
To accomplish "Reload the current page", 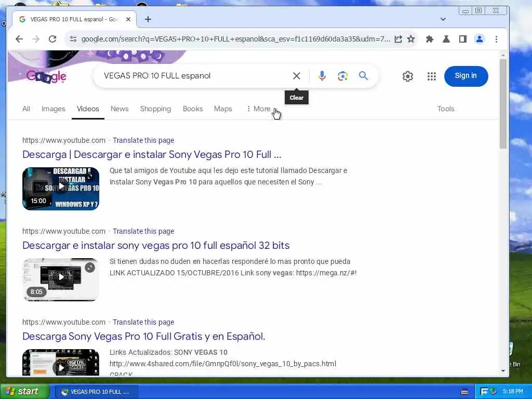I will coord(52,39).
